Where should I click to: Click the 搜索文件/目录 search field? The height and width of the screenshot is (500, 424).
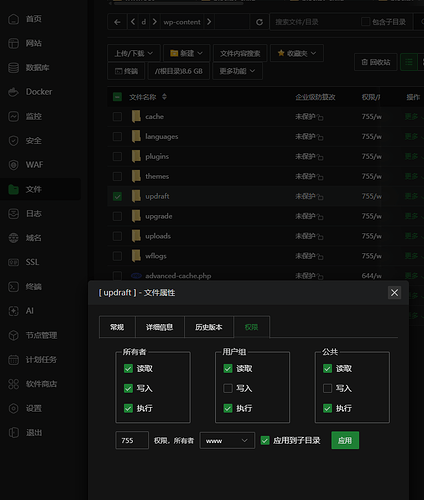click(x=313, y=22)
